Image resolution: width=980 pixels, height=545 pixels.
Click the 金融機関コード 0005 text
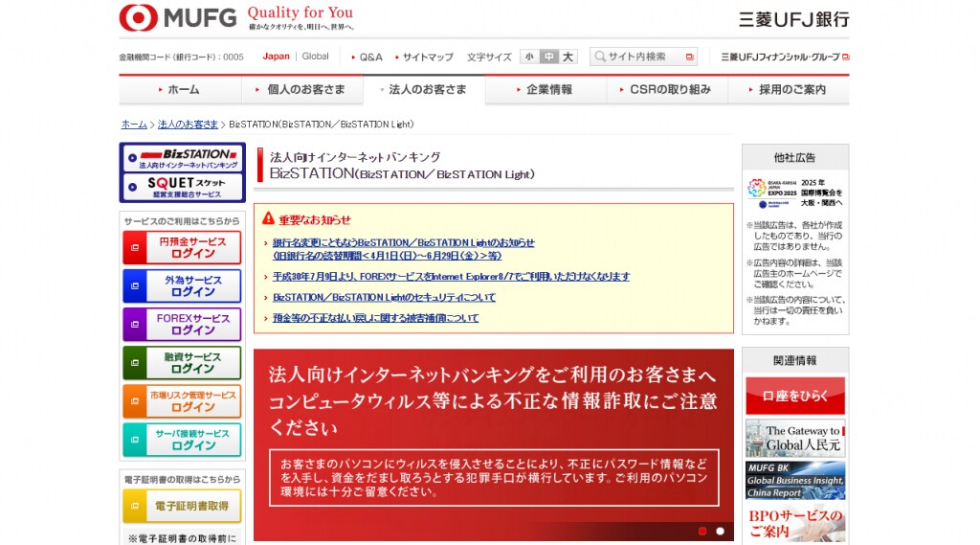(x=181, y=57)
